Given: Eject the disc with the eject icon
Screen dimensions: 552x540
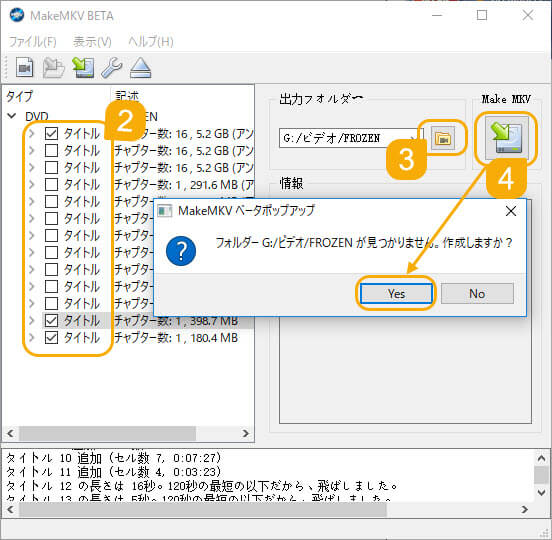Looking at the screenshot, I should (x=140, y=67).
